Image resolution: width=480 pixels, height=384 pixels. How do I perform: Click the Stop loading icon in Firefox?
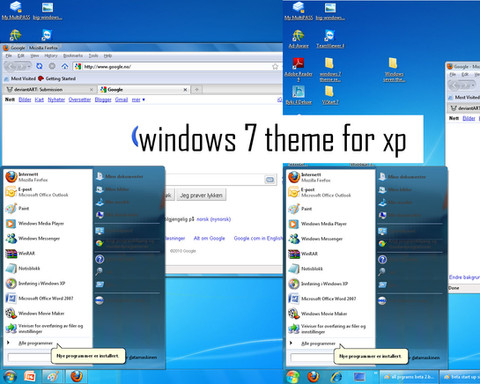pyautogui.click(x=52, y=66)
